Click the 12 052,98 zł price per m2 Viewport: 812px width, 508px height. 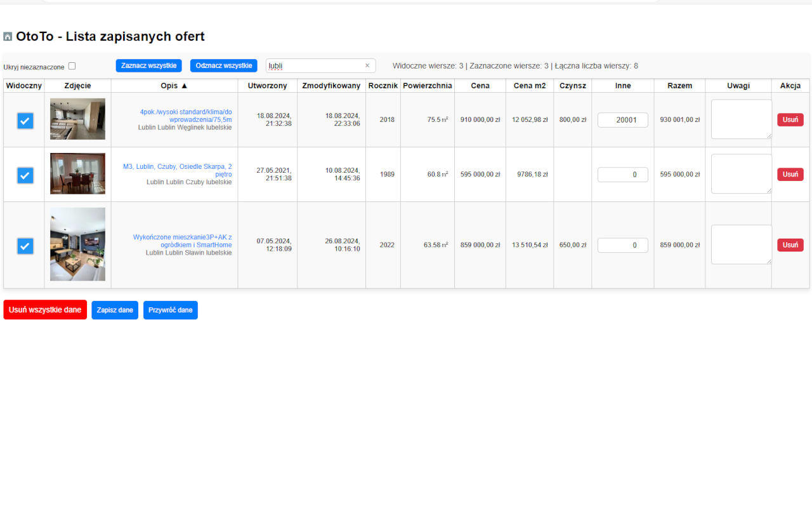[530, 120]
